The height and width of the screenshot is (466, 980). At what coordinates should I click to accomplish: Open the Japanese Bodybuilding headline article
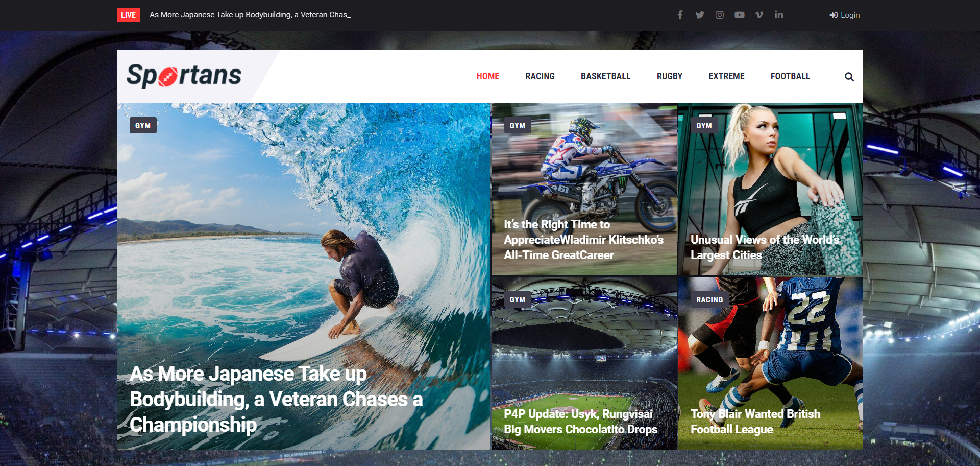[276, 399]
